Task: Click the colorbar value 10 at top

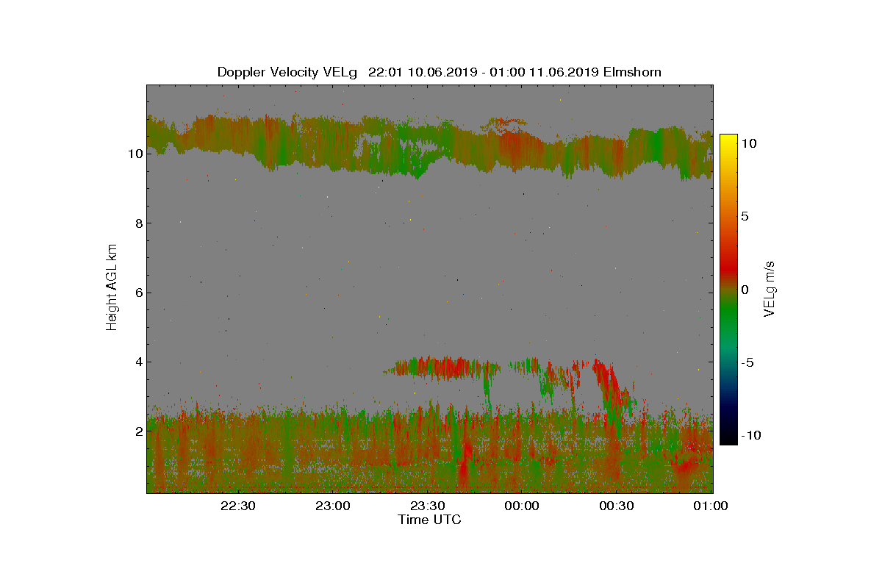Action: pyautogui.click(x=750, y=144)
